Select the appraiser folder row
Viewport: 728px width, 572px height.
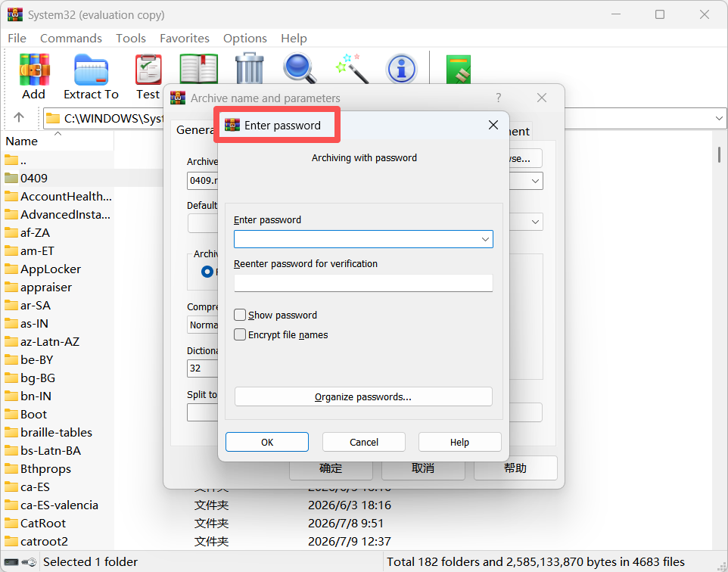pos(58,287)
